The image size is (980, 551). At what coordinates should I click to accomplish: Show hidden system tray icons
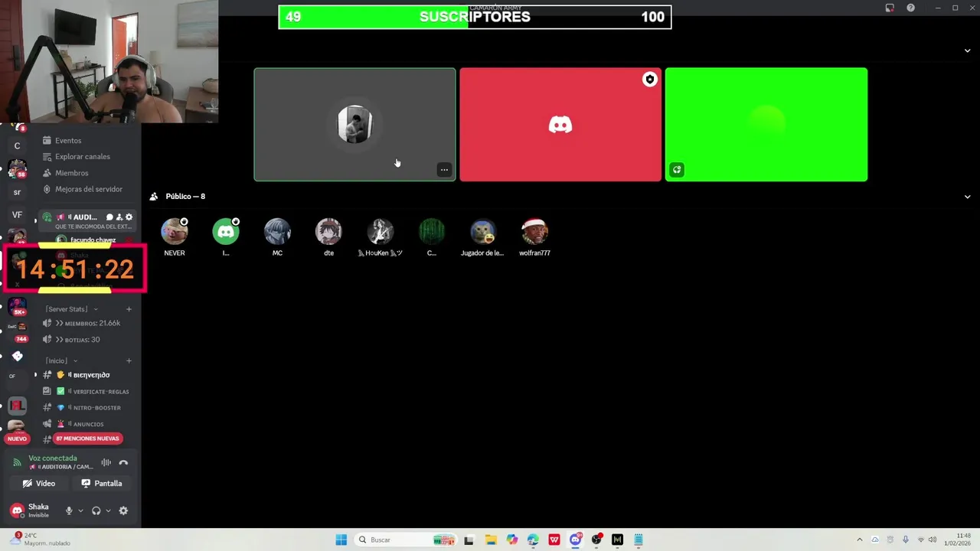pos(859,540)
